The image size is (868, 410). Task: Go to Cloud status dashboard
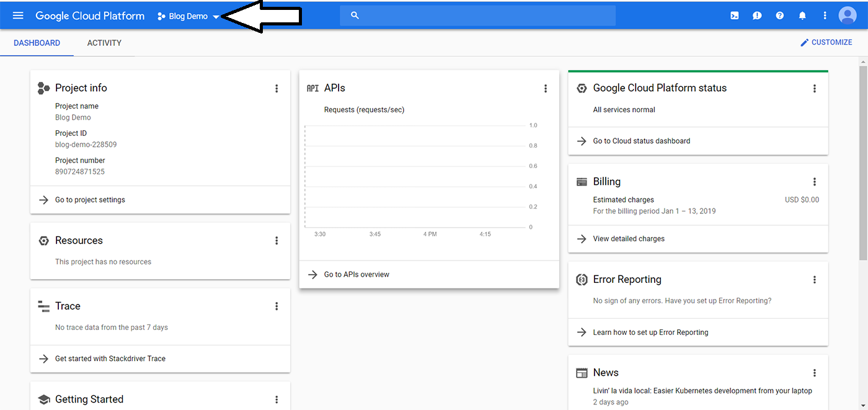(x=641, y=141)
